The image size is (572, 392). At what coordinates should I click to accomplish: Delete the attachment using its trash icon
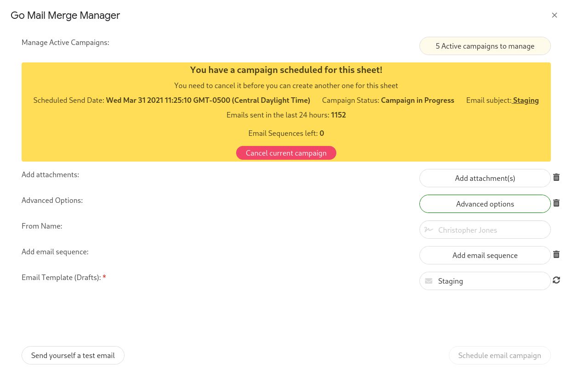click(556, 178)
